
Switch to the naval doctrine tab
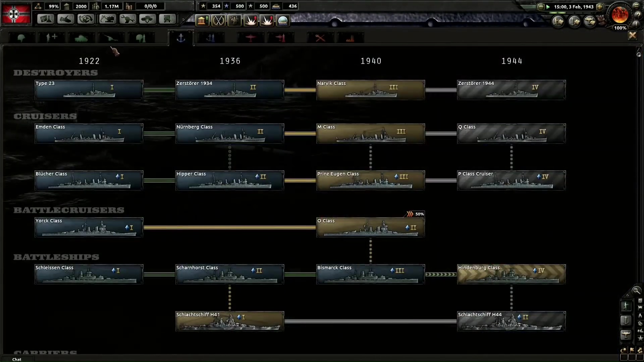[x=211, y=38]
